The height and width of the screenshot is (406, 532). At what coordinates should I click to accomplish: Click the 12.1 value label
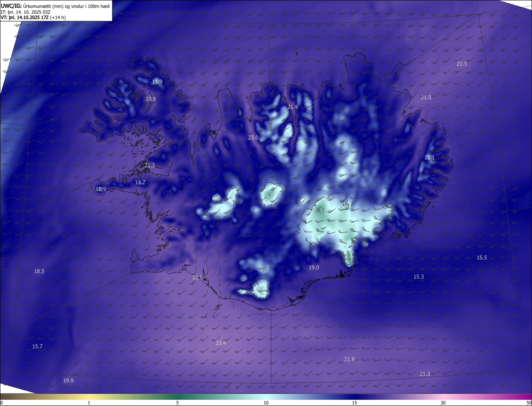click(429, 157)
